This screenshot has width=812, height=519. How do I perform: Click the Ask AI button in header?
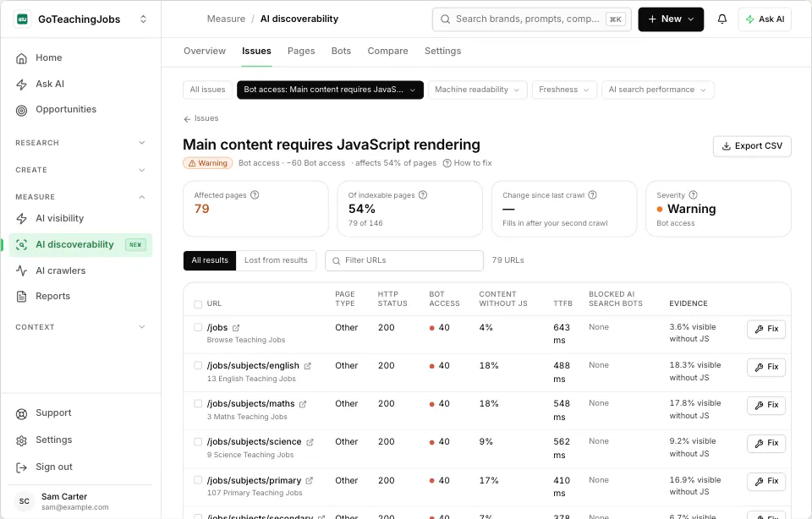[765, 19]
